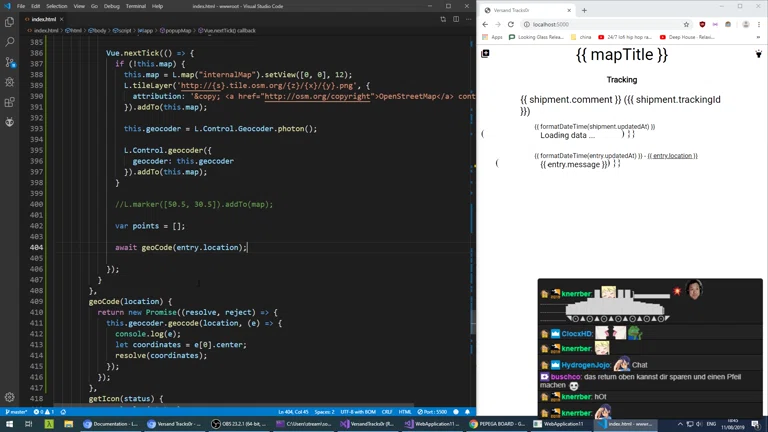768x432 pixels.
Task: Open the Explorer view in activity bar
Action: point(10,22)
